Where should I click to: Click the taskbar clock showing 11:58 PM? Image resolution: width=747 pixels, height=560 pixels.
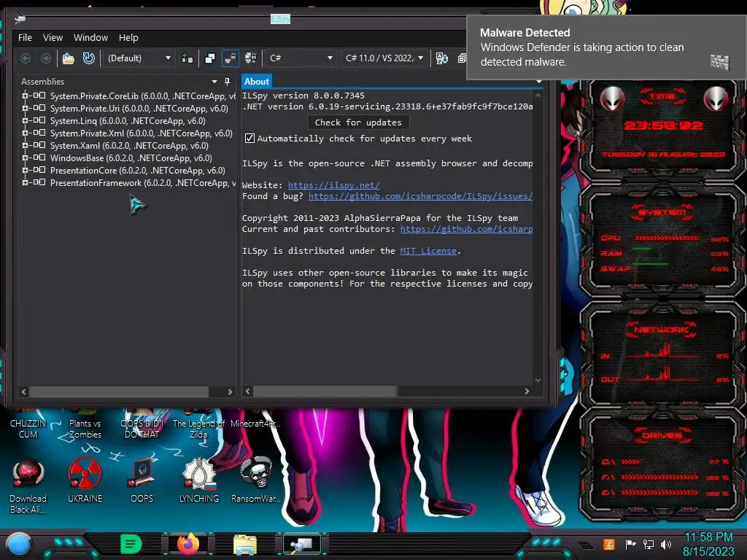(708, 544)
